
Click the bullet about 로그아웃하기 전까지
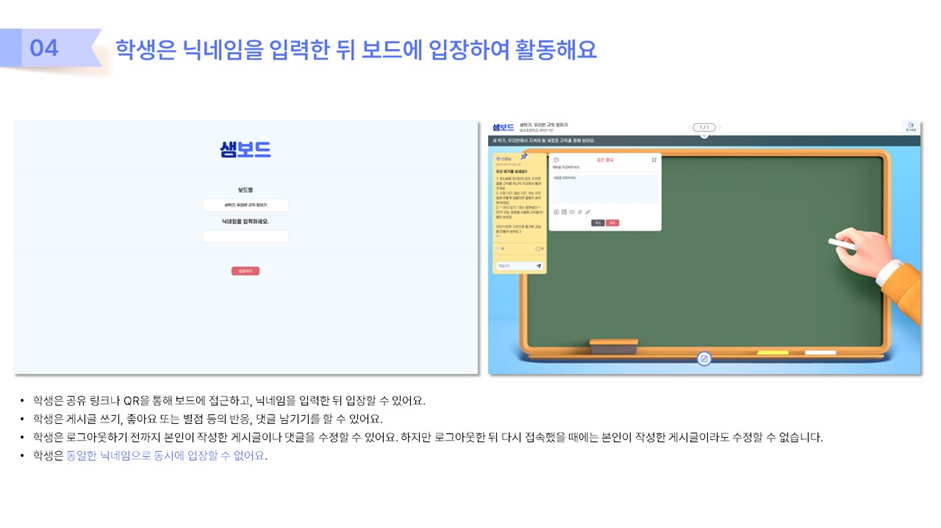(428, 437)
